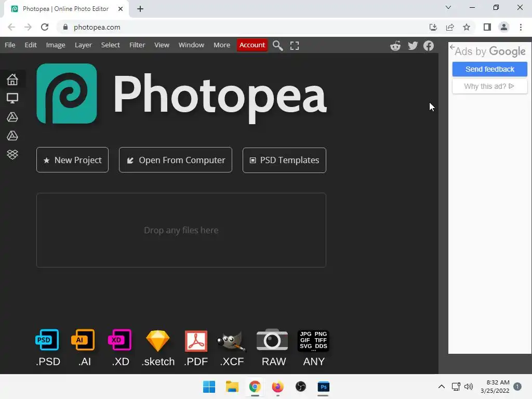Open the Dropbox sidebar icon

[x=12, y=154]
